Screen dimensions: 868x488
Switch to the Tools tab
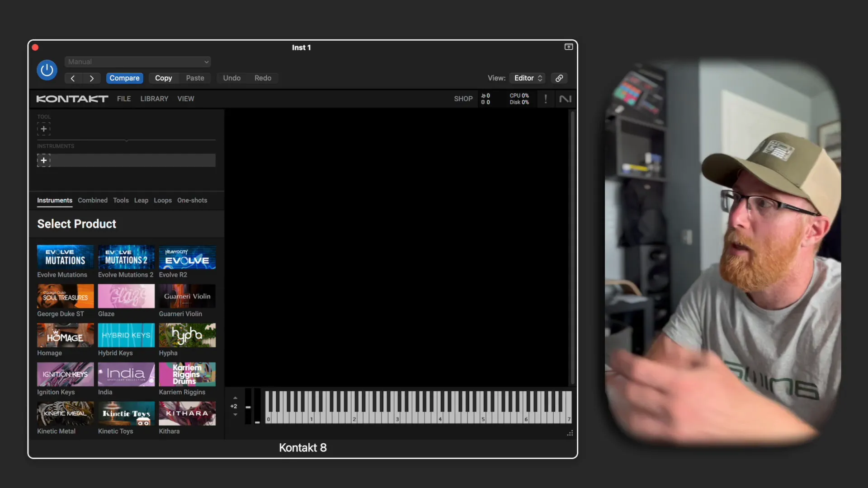(121, 200)
